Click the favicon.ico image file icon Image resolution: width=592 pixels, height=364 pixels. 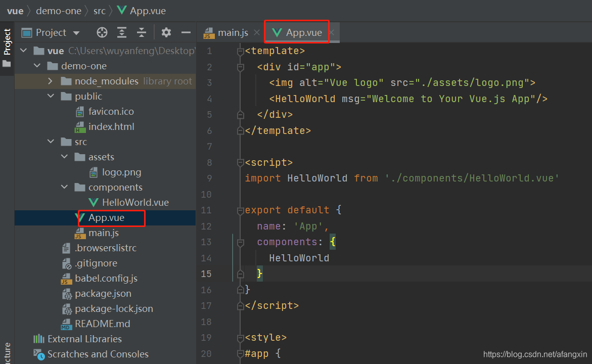pos(80,111)
